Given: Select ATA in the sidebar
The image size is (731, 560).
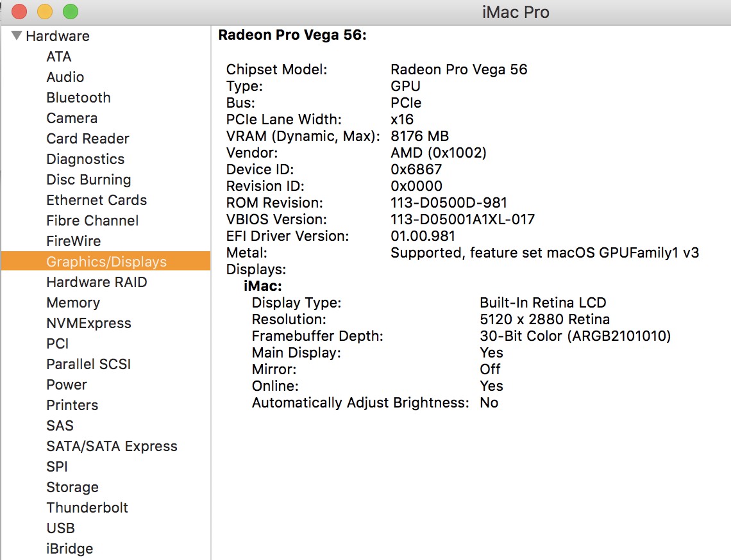Looking at the screenshot, I should 59,56.
